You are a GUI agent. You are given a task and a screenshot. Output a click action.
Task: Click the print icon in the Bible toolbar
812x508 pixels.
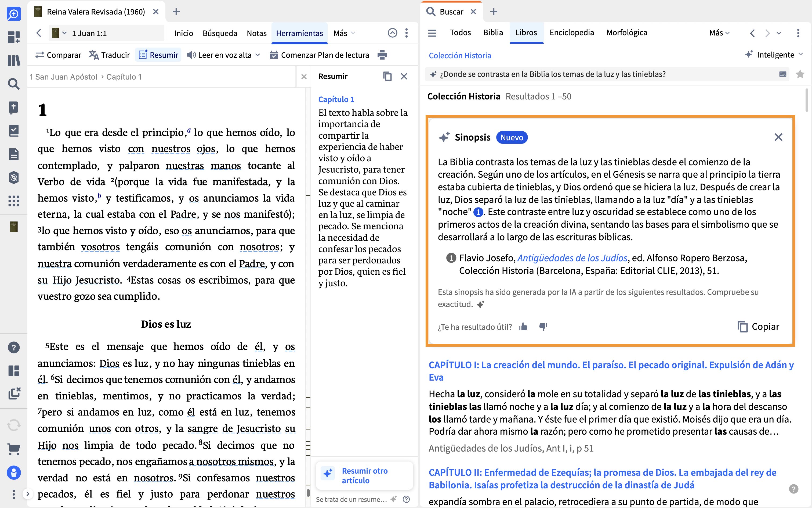[x=382, y=55]
